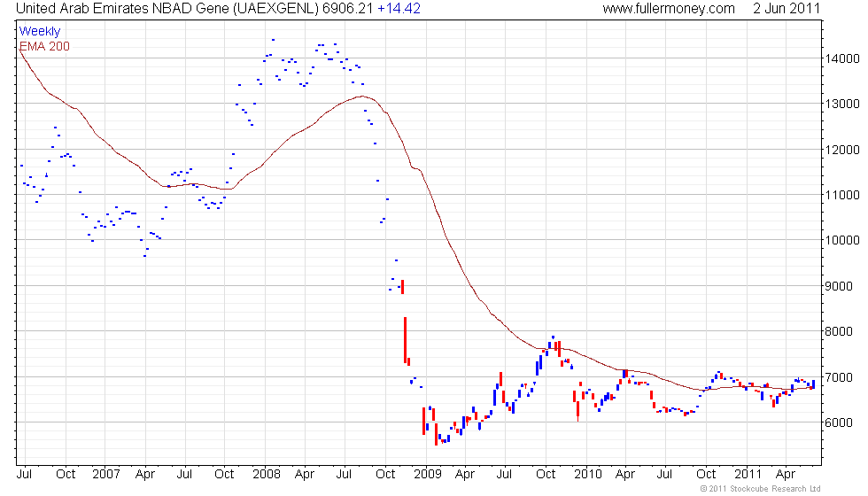Click the 14000 price axis label
Screen dimensions: 868x496
point(842,58)
